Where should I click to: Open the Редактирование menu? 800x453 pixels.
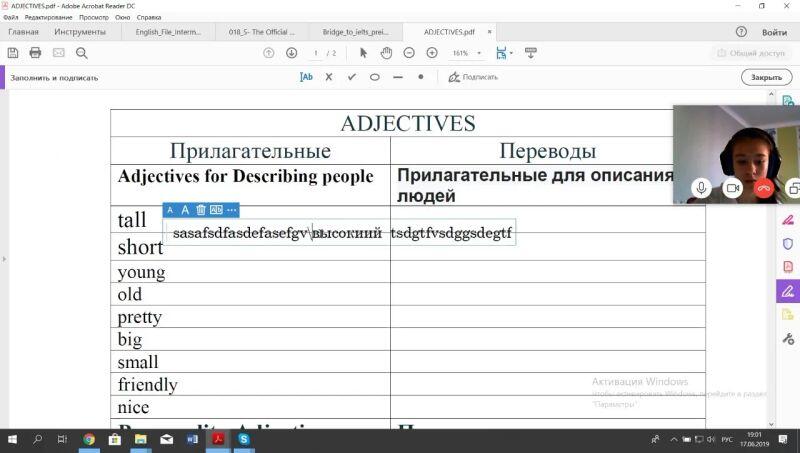tap(47, 18)
